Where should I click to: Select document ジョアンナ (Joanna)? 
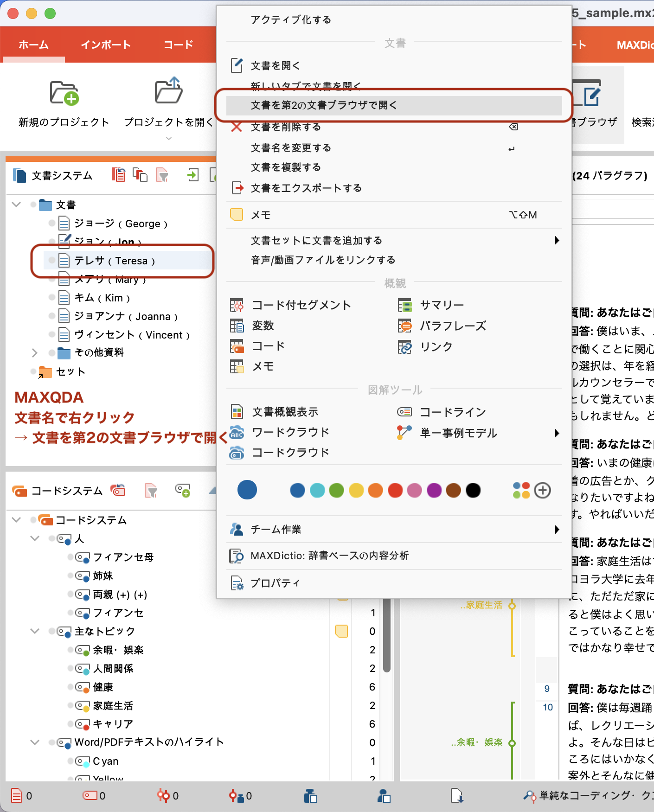(x=126, y=316)
